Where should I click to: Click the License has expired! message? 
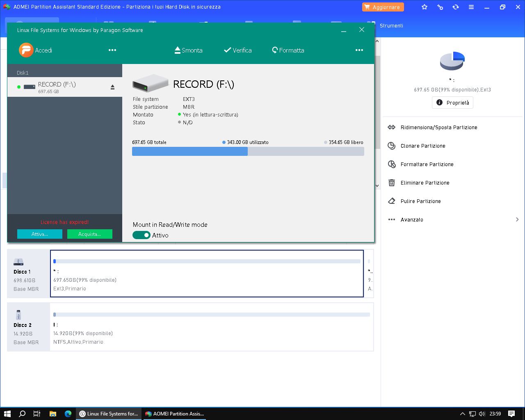64,222
